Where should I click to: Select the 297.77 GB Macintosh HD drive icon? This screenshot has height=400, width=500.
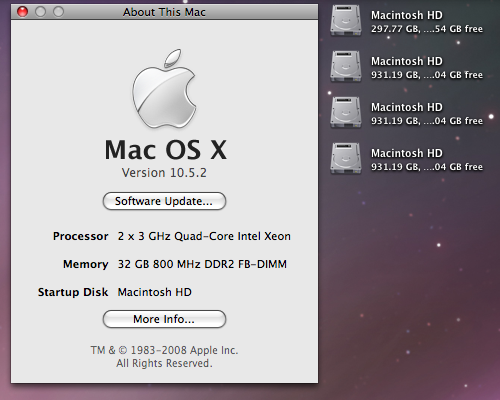coord(346,21)
